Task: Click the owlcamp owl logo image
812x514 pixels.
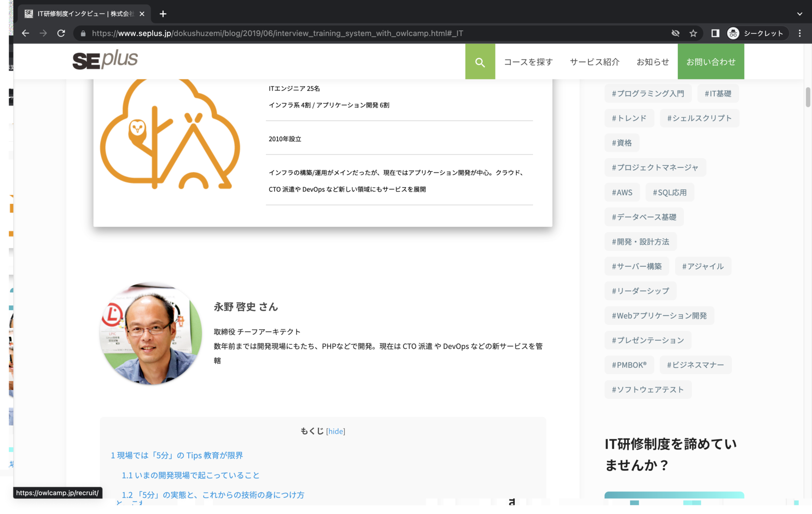Action: (170, 134)
